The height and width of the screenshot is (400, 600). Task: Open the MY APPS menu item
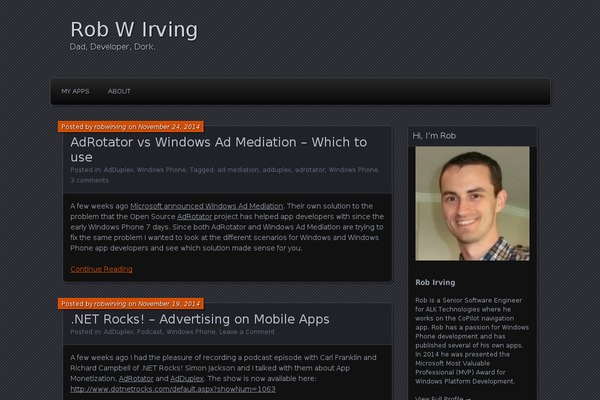coord(75,91)
